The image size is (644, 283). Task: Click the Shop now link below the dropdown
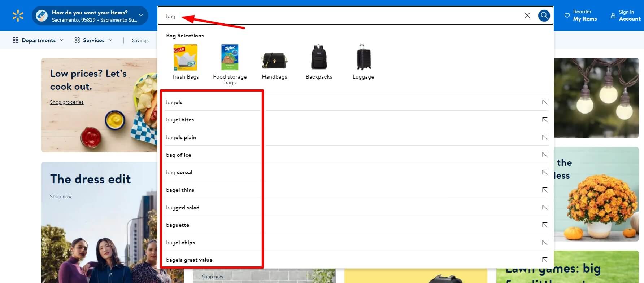tap(212, 277)
